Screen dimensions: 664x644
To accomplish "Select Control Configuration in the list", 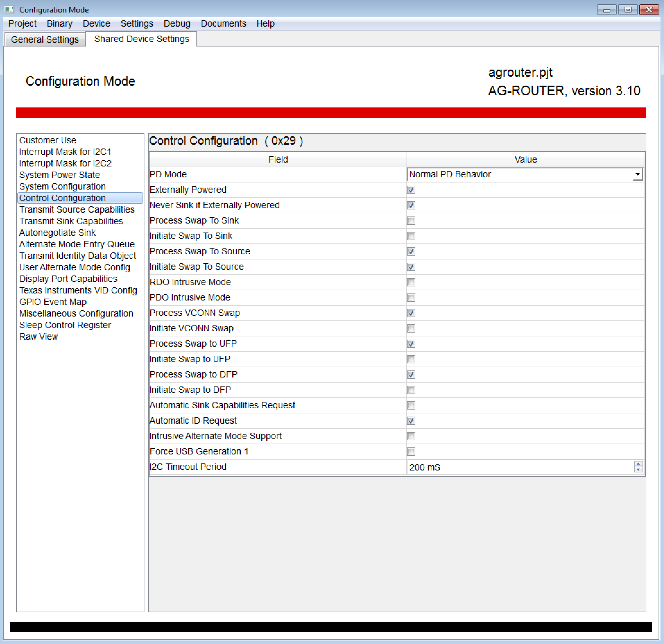I will click(x=80, y=198).
